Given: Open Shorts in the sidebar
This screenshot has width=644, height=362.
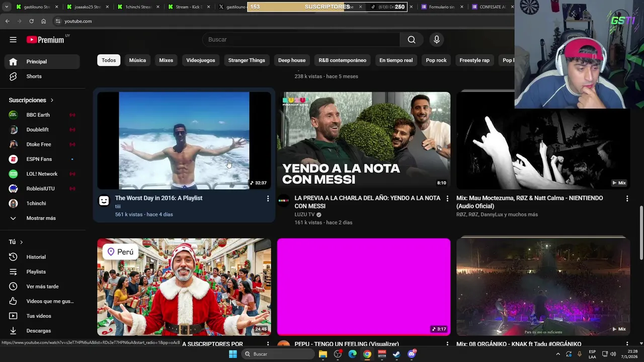Looking at the screenshot, I should click(42, 76).
